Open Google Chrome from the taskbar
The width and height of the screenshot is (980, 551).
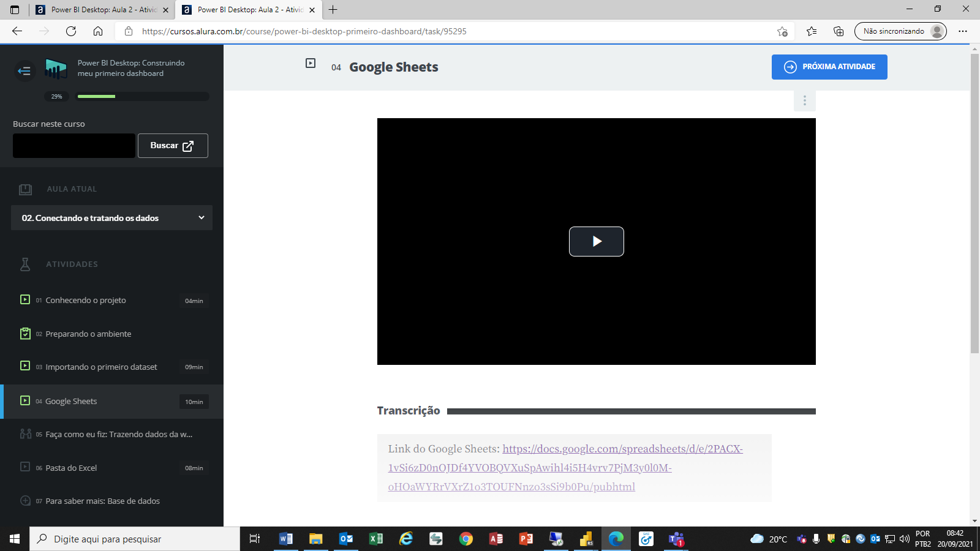point(466,539)
